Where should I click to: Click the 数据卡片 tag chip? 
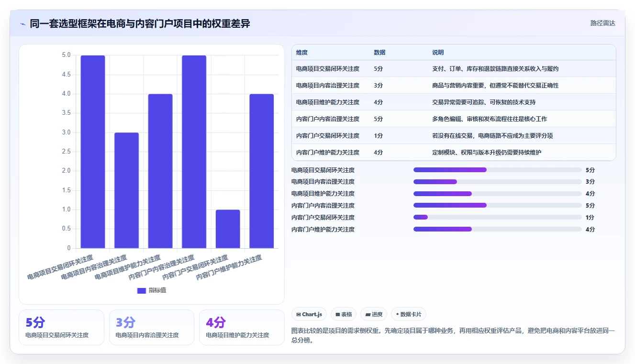click(409, 314)
